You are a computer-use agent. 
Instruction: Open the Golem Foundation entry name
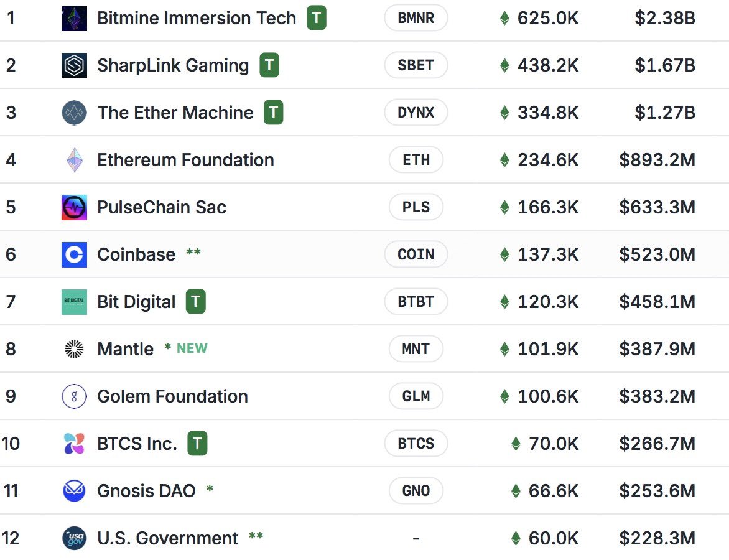172,396
